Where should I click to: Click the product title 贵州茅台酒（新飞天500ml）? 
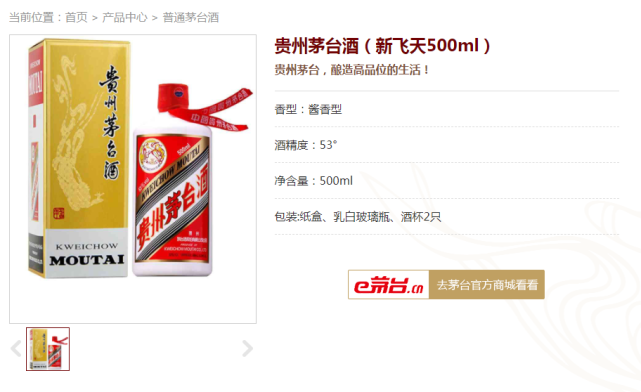[383, 46]
